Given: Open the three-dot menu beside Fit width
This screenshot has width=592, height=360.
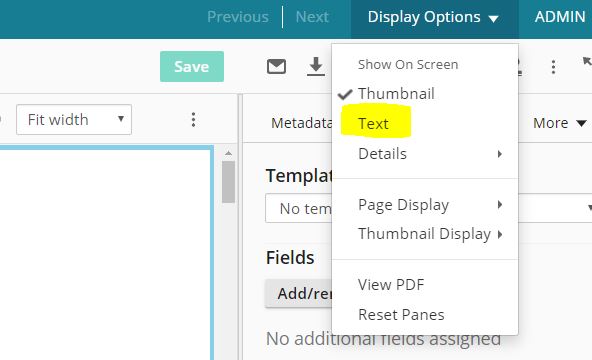Looking at the screenshot, I should 193,120.
